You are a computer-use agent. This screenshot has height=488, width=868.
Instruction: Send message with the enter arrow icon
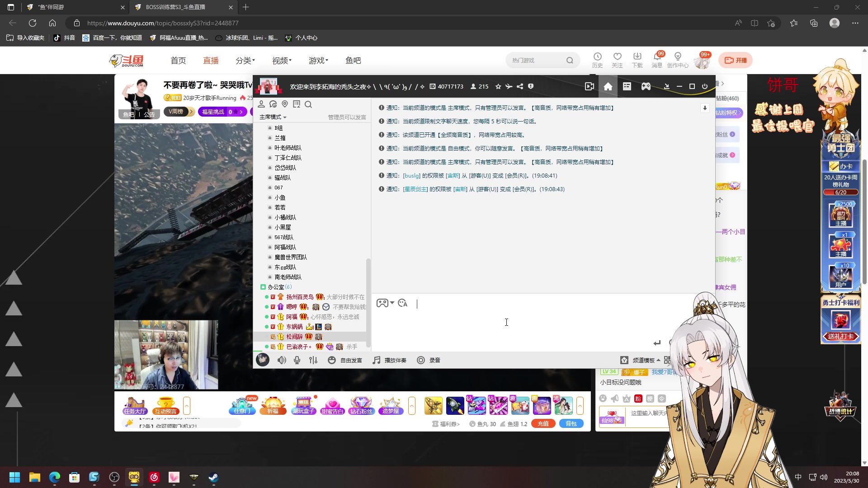657,343
